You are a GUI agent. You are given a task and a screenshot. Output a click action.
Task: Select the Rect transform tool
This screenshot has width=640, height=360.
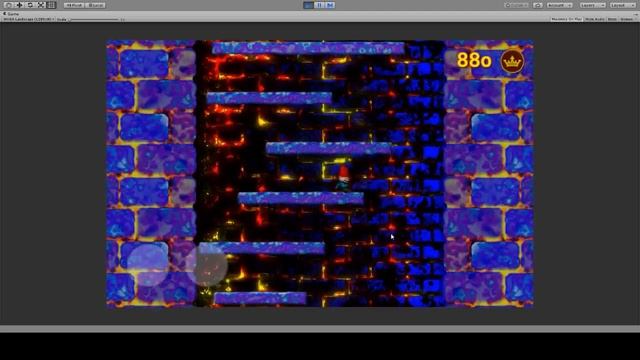click(51, 5)
